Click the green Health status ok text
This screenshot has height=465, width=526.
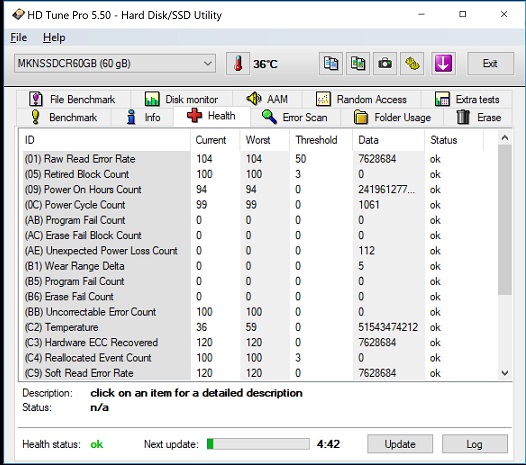tap(97, 444)
